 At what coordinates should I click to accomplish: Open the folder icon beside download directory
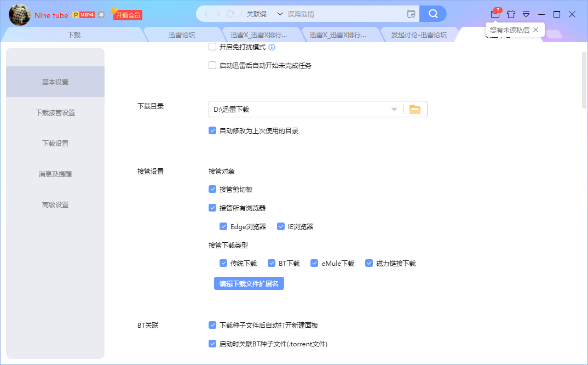(415, 109)
